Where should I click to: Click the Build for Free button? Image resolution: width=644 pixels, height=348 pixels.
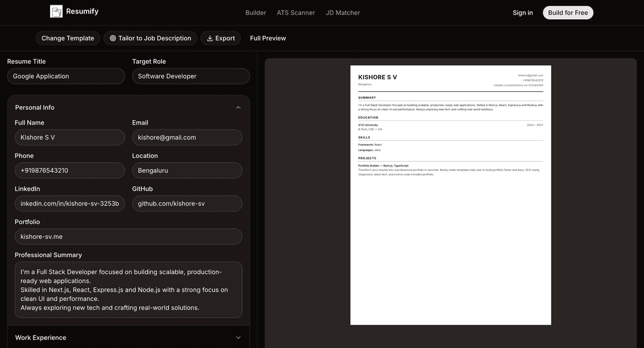click(568, 13)
